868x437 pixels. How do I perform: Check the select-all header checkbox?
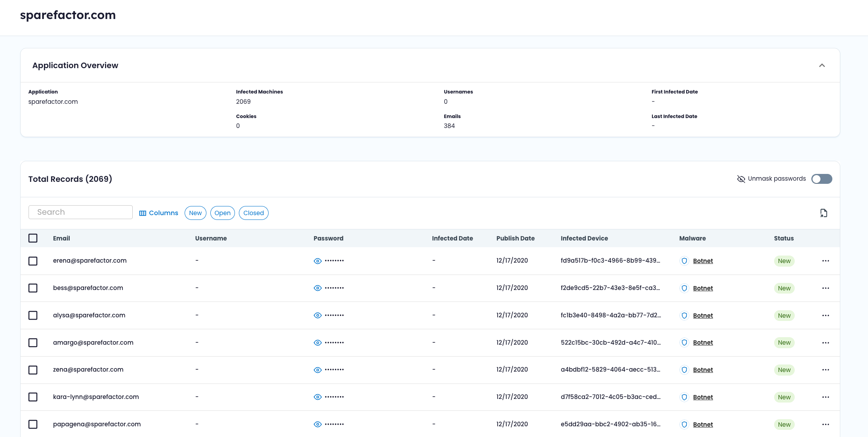(x=33, y=238)
